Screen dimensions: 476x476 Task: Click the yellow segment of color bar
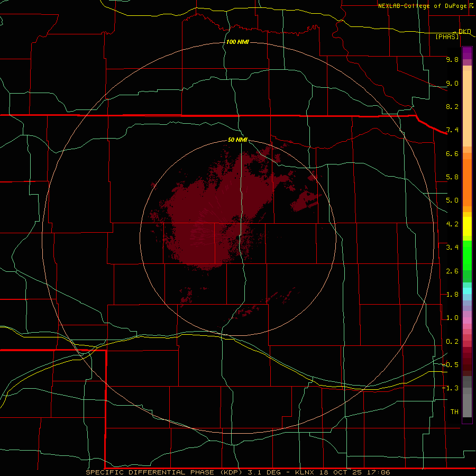(x=467, y=226)
